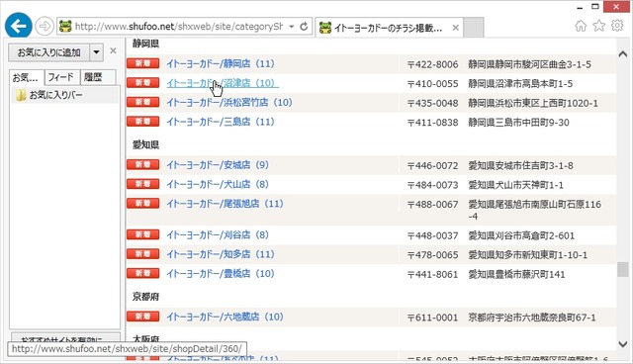
Task: Click the shufoo URL address field
Action: (x=178, y=27)
